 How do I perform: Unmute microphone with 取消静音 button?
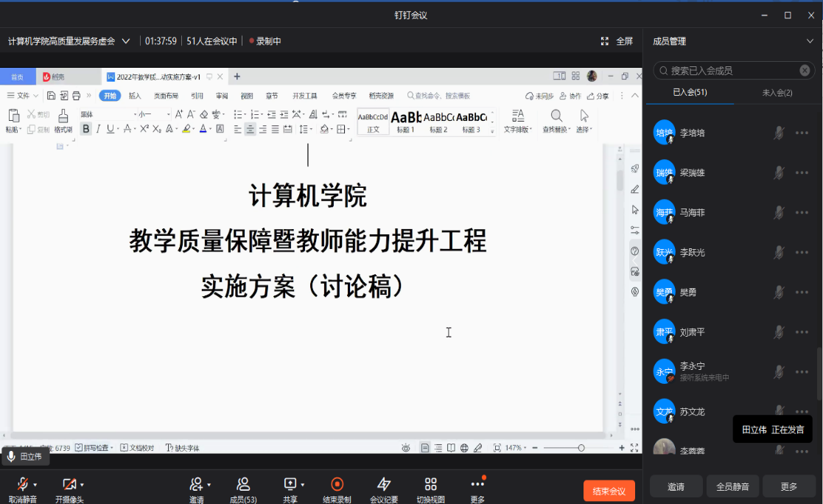pos(22,489)
